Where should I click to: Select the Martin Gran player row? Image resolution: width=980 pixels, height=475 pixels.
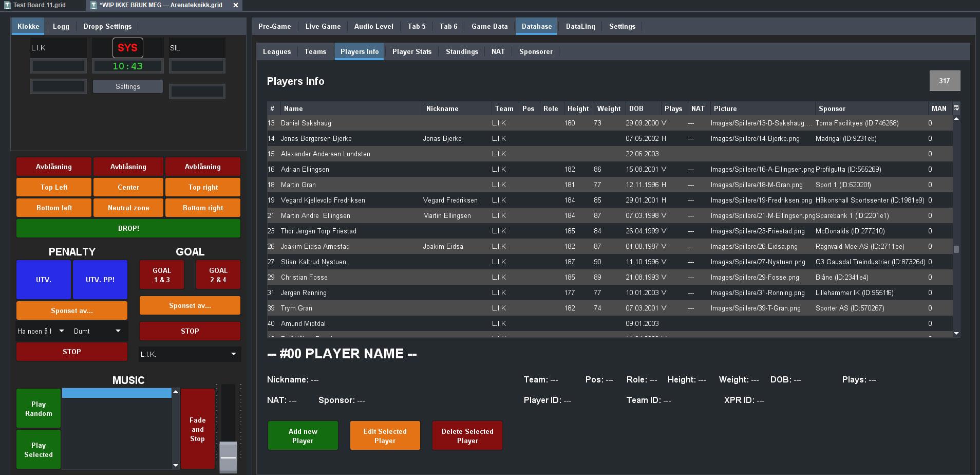click(x=610, y=185)
